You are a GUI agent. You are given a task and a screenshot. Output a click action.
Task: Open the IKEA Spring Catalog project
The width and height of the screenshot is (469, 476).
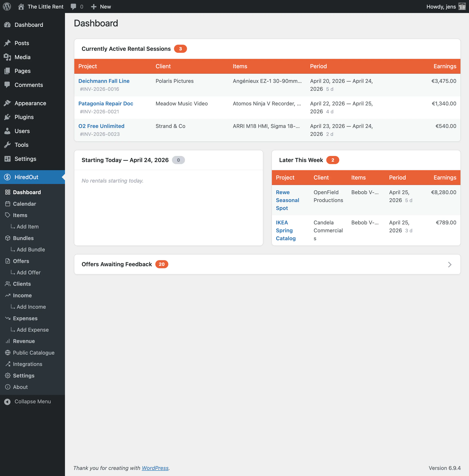point(286,230)
